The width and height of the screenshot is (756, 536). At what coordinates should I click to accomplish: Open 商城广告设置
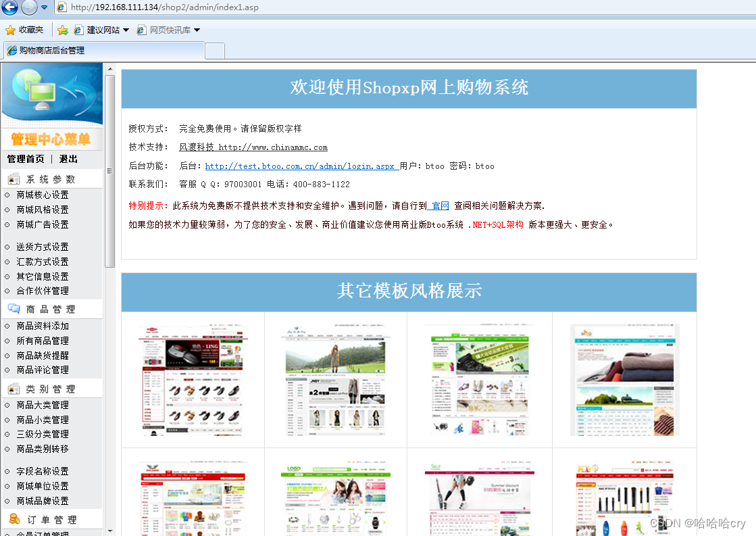[43, 225]
